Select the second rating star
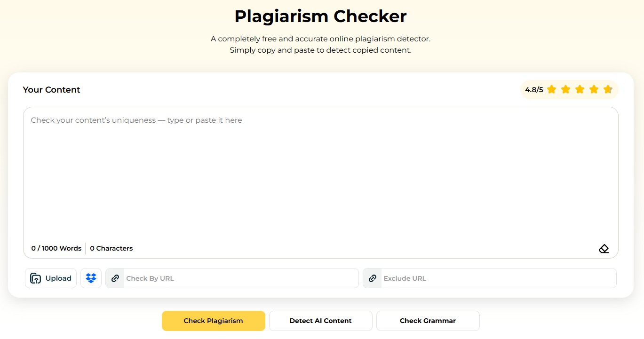The width and height of the screenshot is (644, 339). 566,89
